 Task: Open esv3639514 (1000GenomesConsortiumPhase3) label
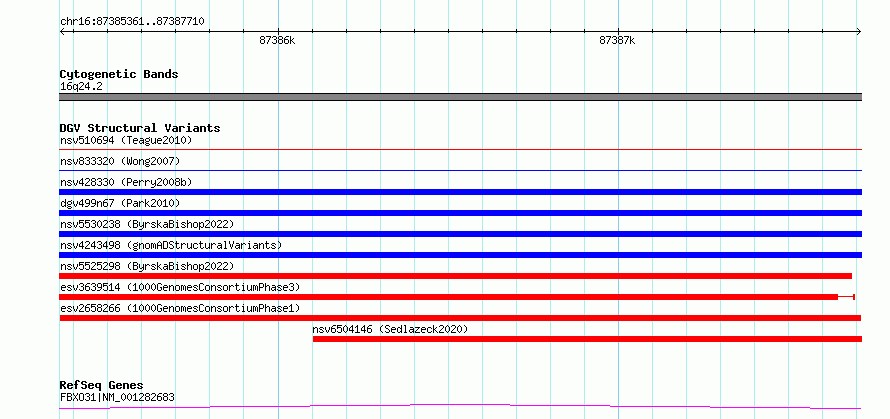[x=180, y=287]
